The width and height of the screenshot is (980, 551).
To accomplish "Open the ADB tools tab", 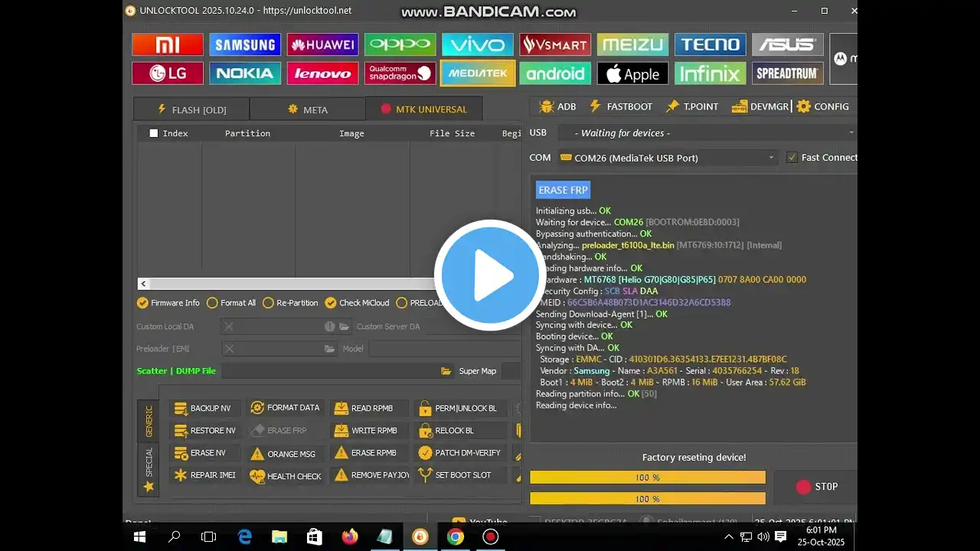I will [x=557, y=106].
